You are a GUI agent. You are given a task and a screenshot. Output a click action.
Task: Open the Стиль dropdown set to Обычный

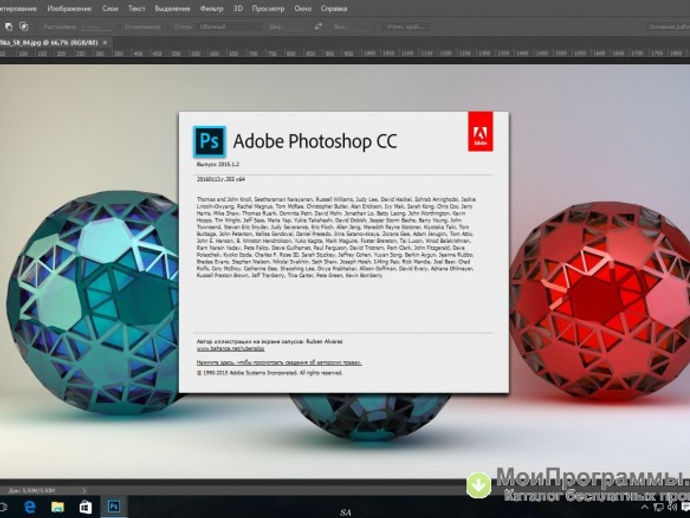coord(228,27)
